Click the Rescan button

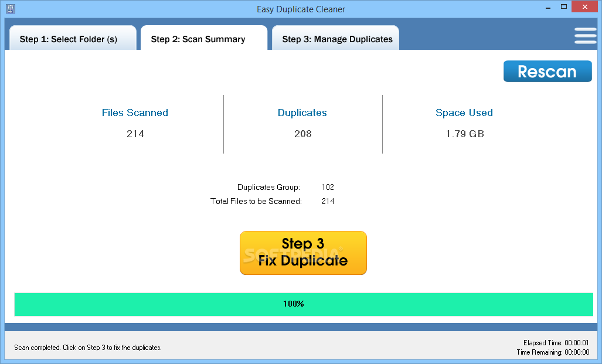[547, 71]
